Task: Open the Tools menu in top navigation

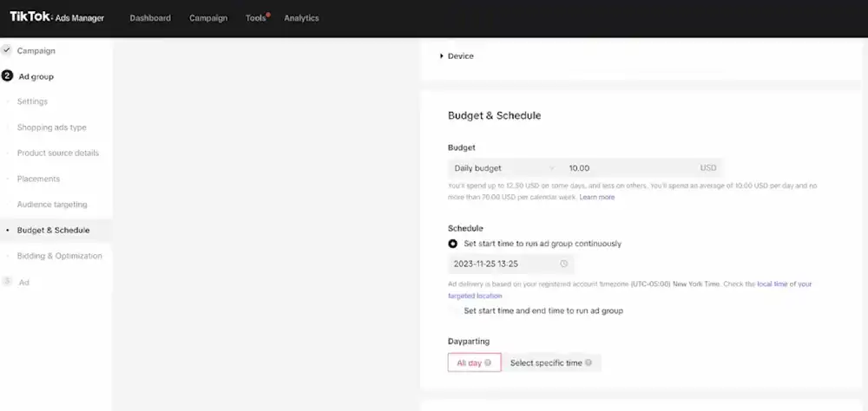Action: 255,18
